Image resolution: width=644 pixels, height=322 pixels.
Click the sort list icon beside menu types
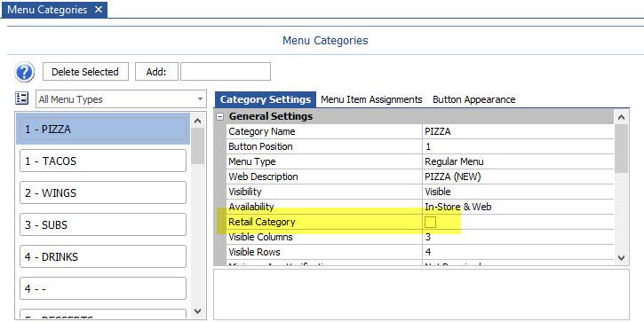coord(22,98)
